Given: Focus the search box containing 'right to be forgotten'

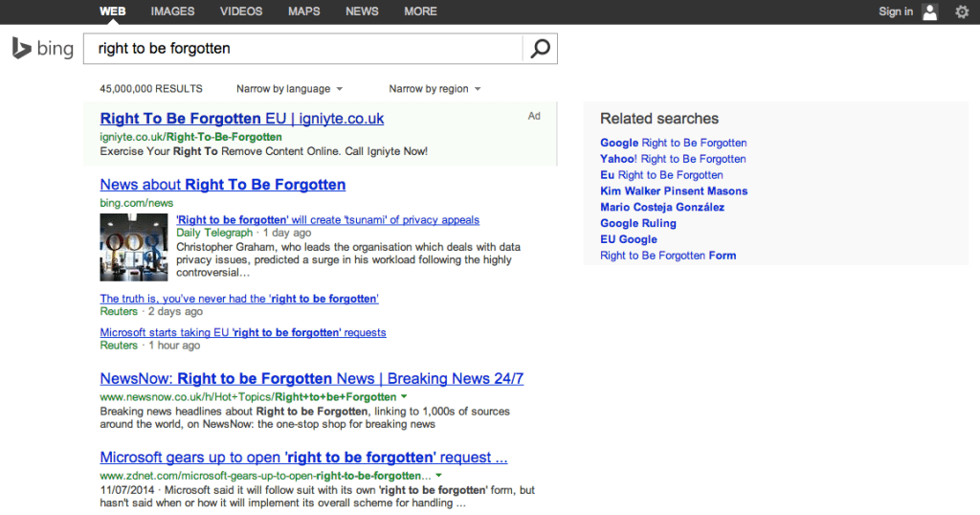Looking at the screenshot, I should (x=303, y=49).
